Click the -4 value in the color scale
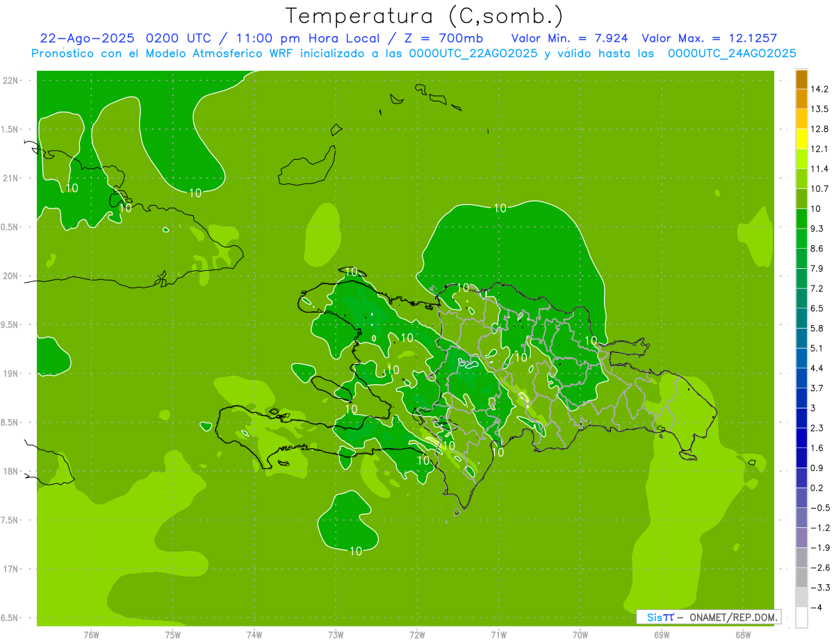Image resolution: width=834 pixels, height=644 pixels. 817,608
